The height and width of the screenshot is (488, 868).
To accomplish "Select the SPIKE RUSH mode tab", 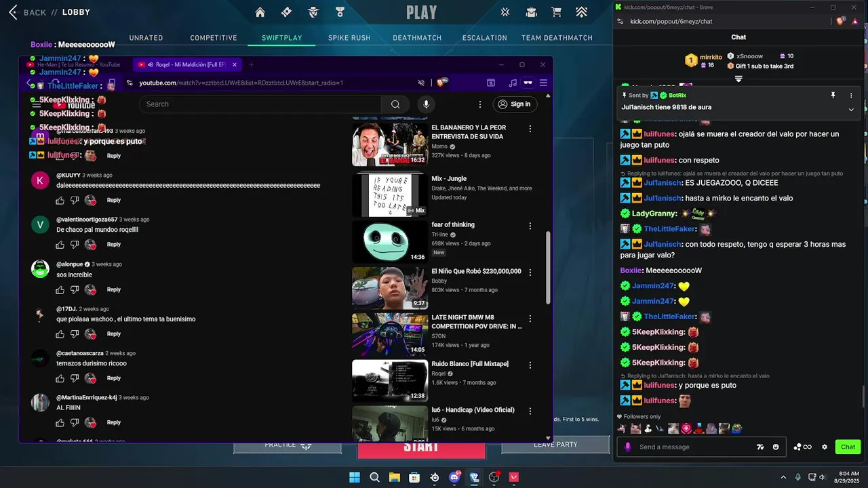I will point(349,38).
